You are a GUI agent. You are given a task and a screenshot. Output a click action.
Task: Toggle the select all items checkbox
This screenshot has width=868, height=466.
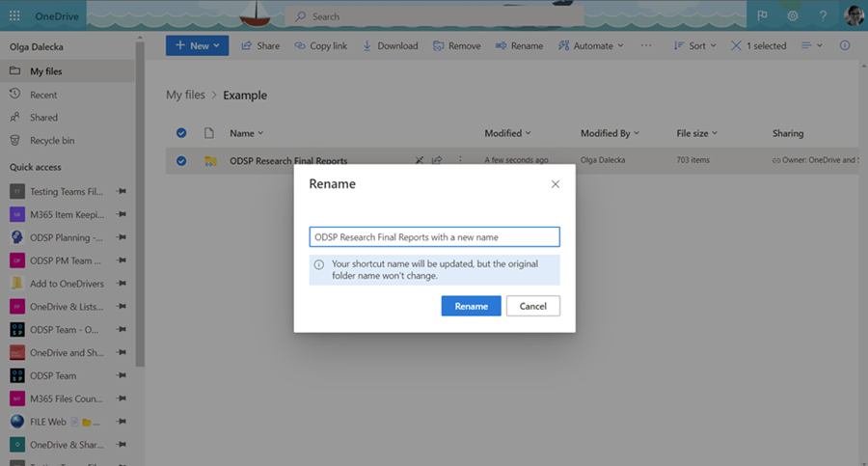click(x=181, y=133)
